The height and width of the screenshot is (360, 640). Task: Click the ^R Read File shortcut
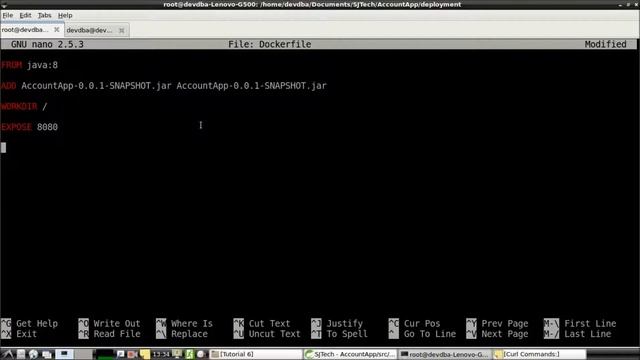click(x=109, y=334)
